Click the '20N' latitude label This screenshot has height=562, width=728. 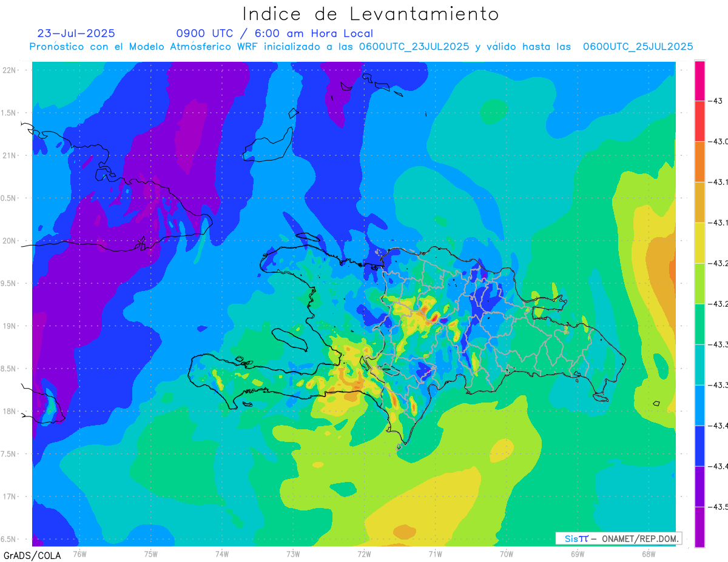pos(10,241)
